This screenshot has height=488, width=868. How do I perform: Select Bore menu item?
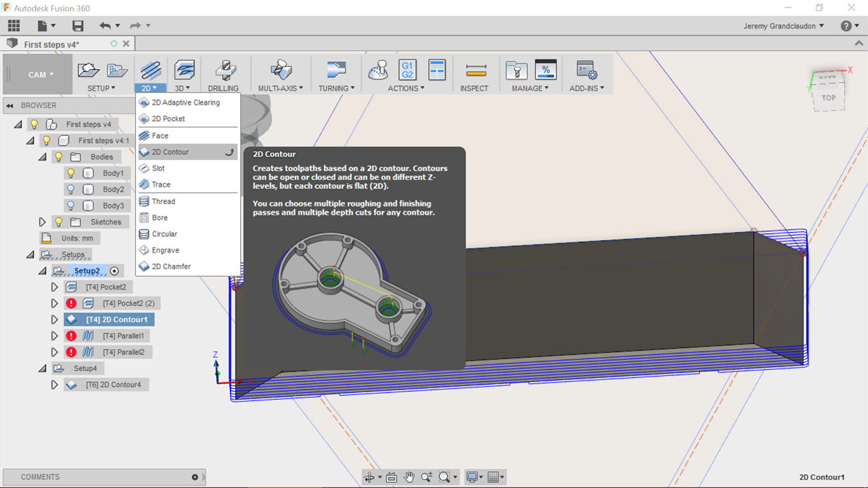[188, 217]
